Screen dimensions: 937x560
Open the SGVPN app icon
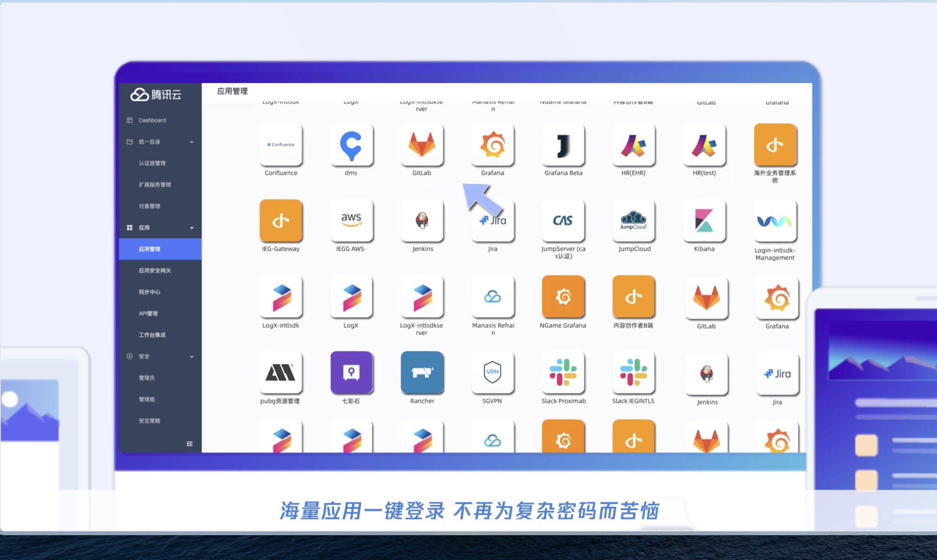493,373
